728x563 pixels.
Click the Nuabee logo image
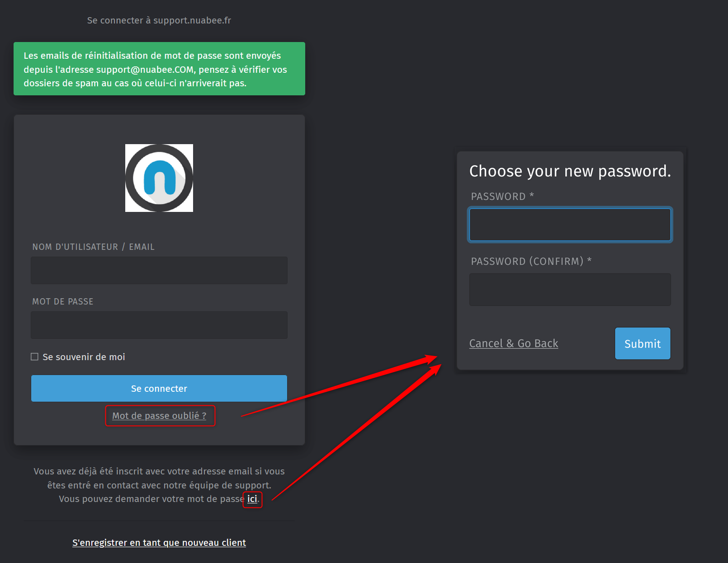click(159, 178)
